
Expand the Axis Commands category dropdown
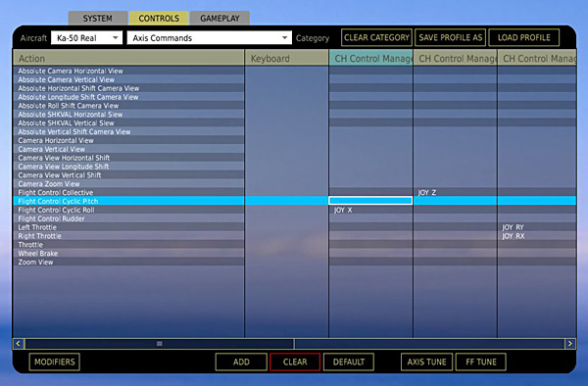click(x=210, y=38)
